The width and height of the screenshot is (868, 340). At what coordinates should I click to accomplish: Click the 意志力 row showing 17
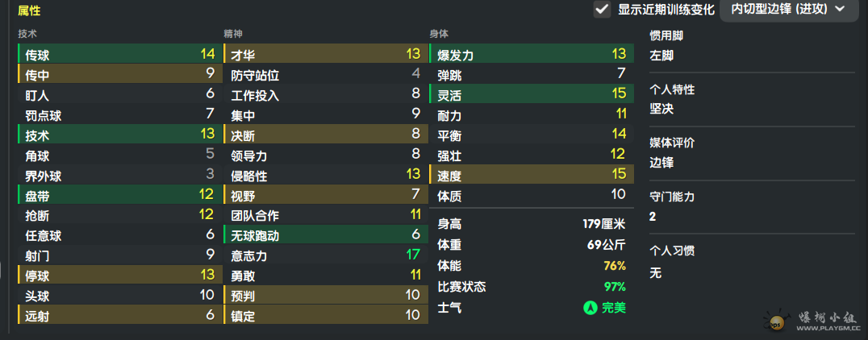tap(326, 255)
